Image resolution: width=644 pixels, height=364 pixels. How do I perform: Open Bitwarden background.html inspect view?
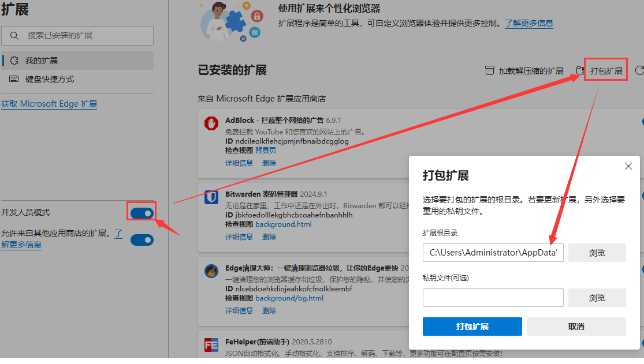284,224
